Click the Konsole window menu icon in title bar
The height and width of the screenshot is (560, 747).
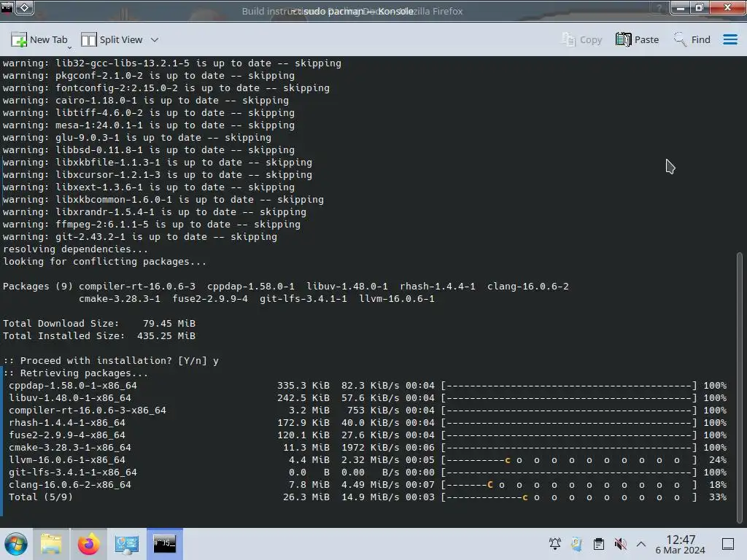coord(7,7)
